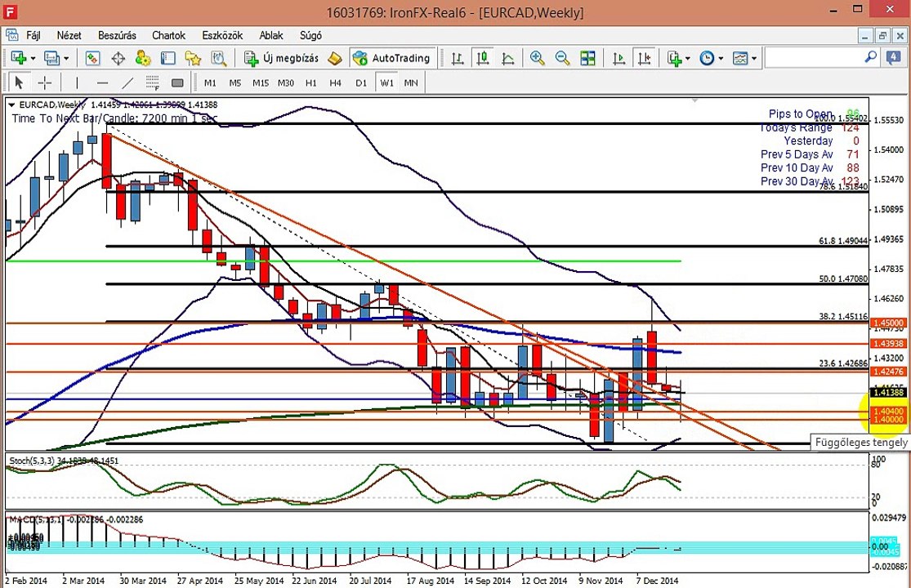The image size is (911, 588).
Task: Click the Profiles icon
Action: tap(51, 58)
